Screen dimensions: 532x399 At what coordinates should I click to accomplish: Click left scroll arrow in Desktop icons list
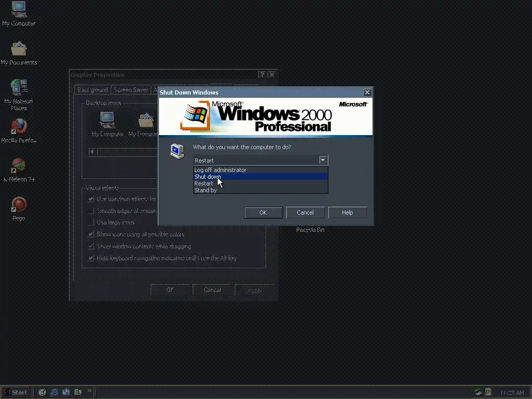click(x=92, y=151)
